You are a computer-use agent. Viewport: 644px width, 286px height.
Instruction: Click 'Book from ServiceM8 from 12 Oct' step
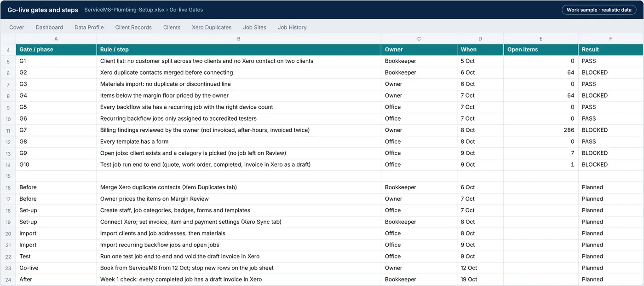(x=239, y=268)
